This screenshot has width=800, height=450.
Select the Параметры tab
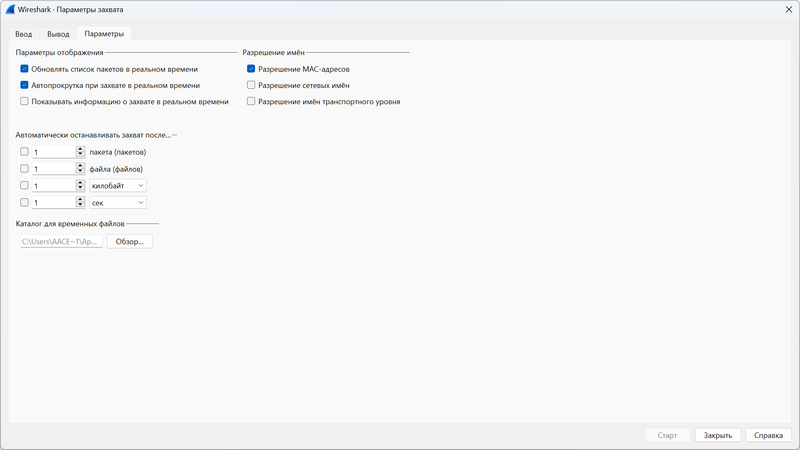pyautogui.click(x=104, y=34)
